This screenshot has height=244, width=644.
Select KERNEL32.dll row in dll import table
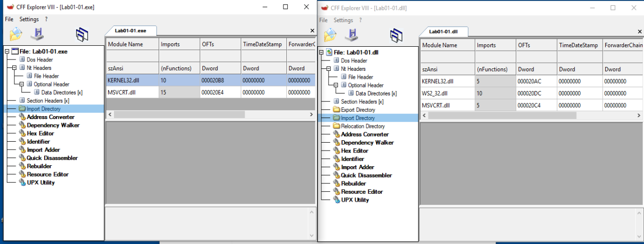pyautogui.click(x=532, y=81)
